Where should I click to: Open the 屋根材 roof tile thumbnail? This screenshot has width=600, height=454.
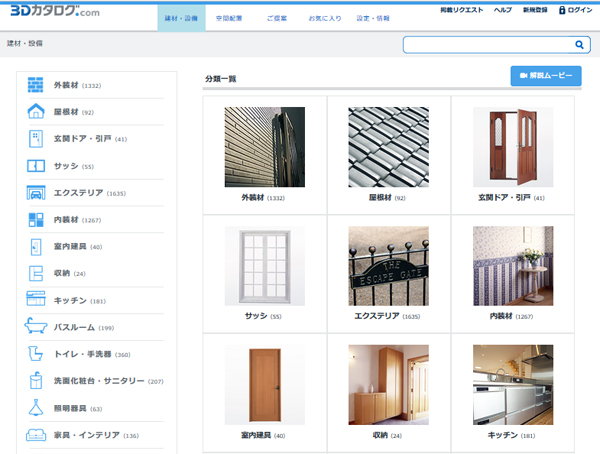click(388, 147)
